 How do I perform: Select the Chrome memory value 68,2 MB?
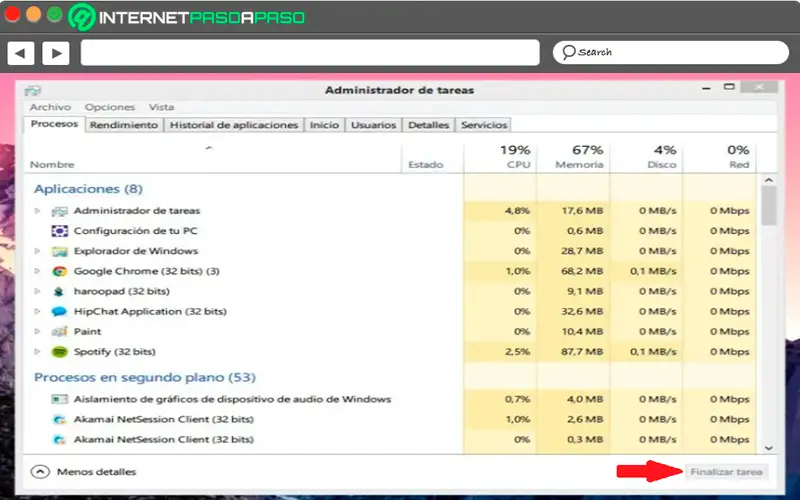(582, 271)
